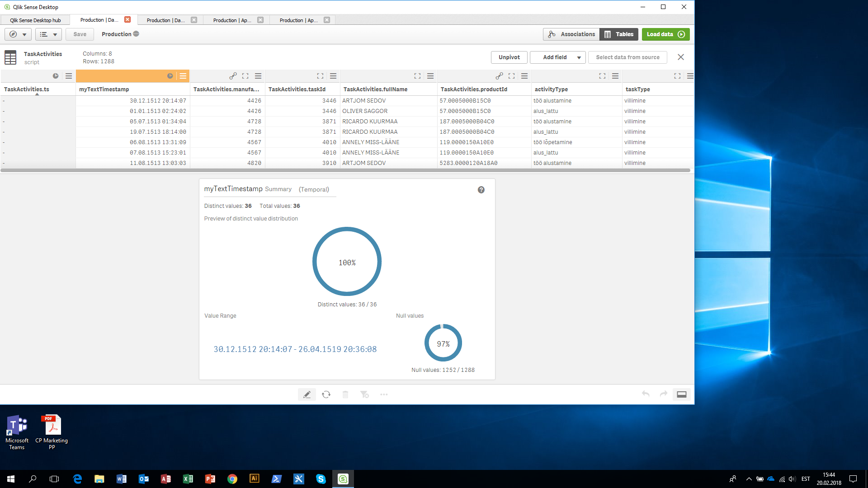Click the edit pencil in bottom toolbar
The image size is (868, 488).
[x=307, y=394]
